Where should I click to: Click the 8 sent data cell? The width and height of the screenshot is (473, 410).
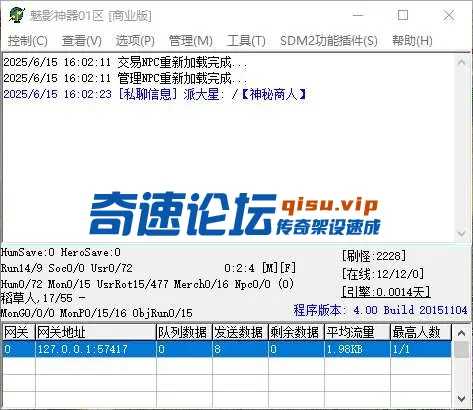(x=240, y=349)
